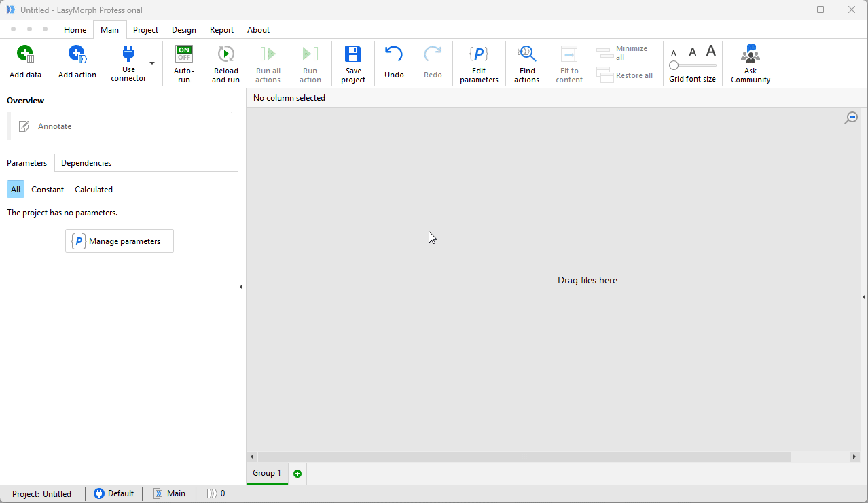This screenshot has height=503, width=868.
Task: Click the status bar counter showing 0
Action: pyautogui.click(x=216, y=493)
